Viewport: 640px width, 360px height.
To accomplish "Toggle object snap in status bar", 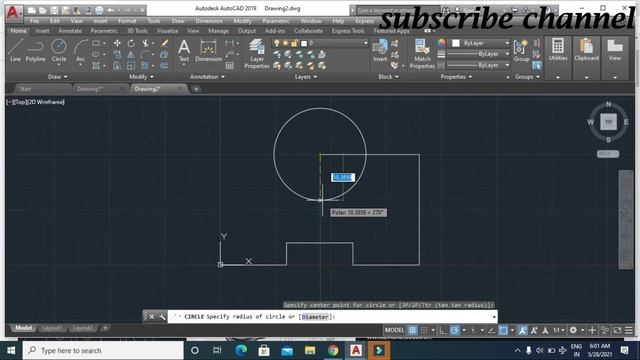I will click(x=503, y=330).
